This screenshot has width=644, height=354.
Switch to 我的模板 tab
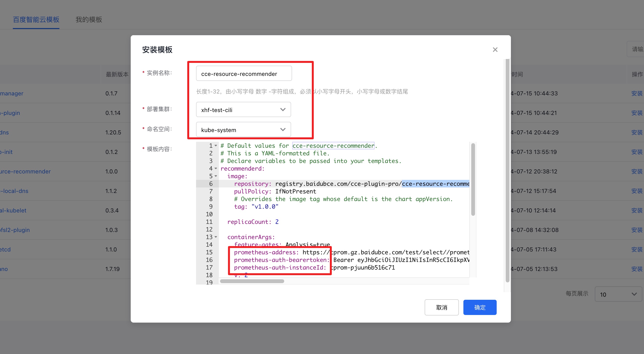89,20
